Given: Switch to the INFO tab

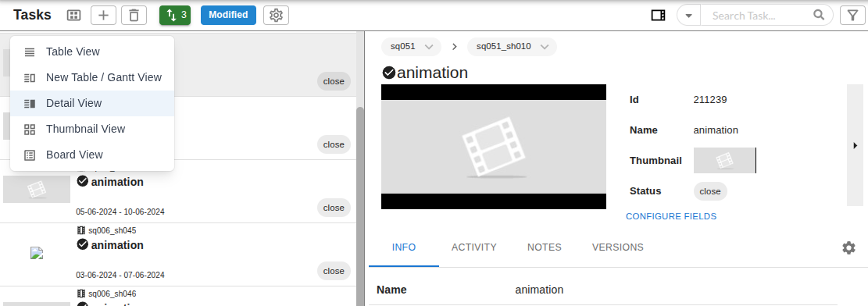Looking at the screenshot, I should point(404,247).
